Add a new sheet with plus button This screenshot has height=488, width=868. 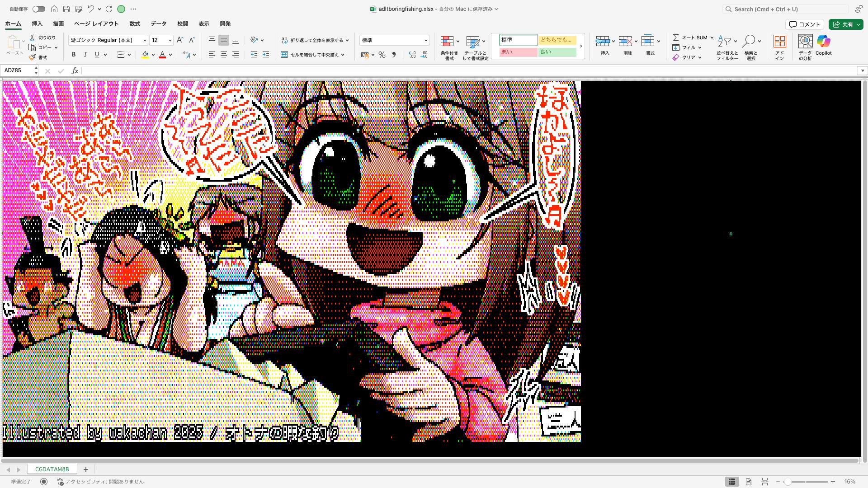85,469
